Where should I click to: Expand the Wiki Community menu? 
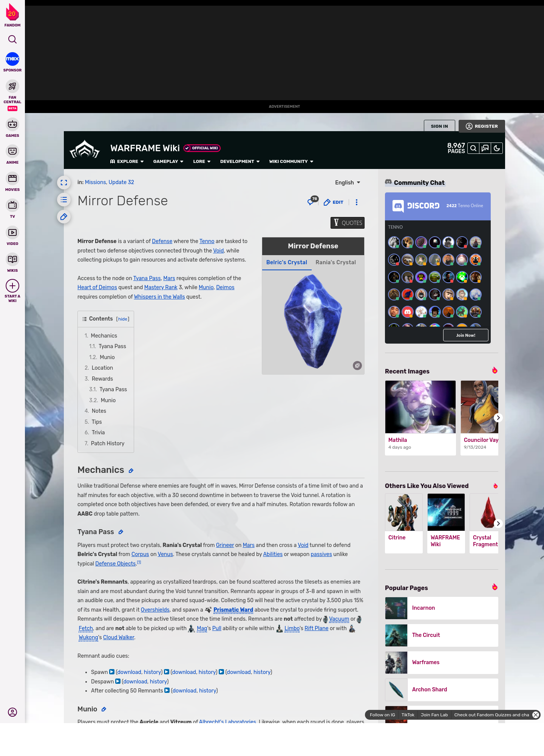click(x=291, y=161)
